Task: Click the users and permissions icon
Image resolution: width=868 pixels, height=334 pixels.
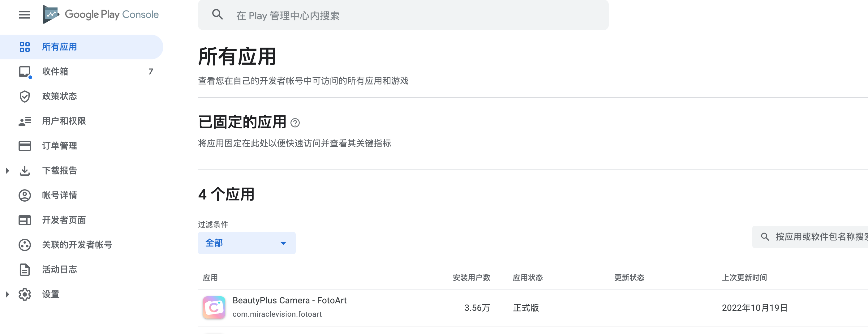Action: 25,121
